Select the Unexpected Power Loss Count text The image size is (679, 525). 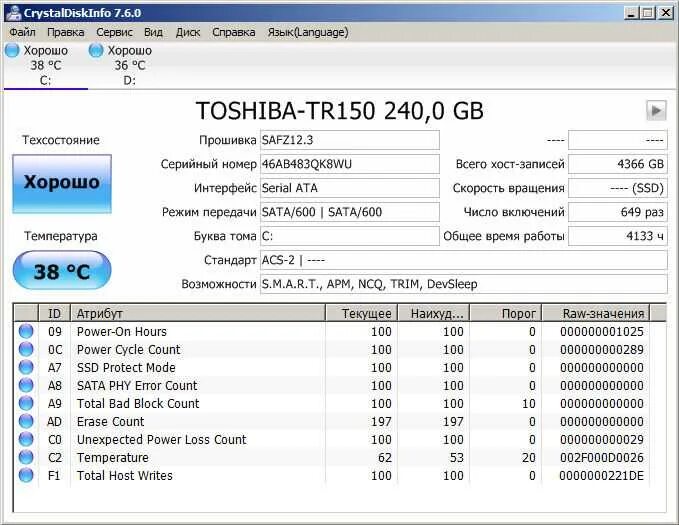click(x=162, y=440)
